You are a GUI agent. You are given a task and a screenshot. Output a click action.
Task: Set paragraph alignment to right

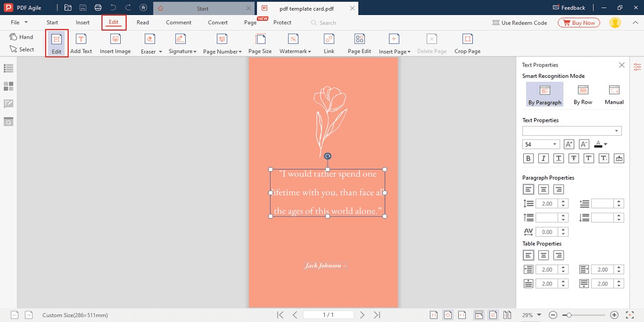point(559,189)
